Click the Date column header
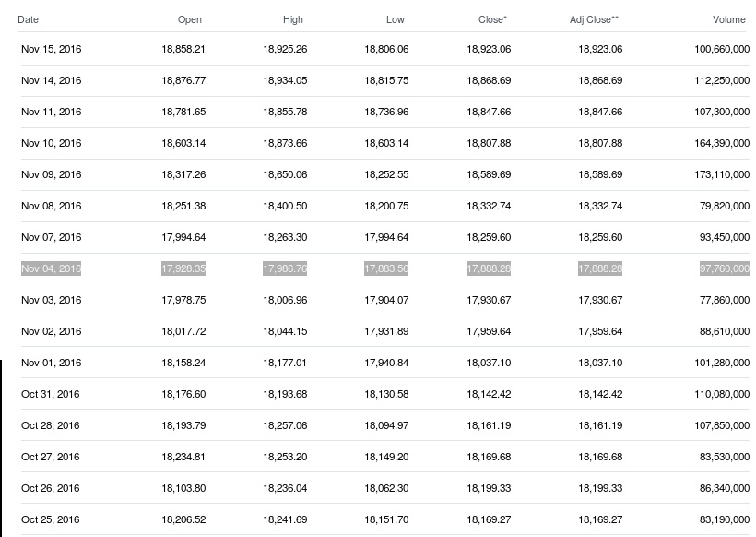The image size is (756, 537). tap(28, 19)
